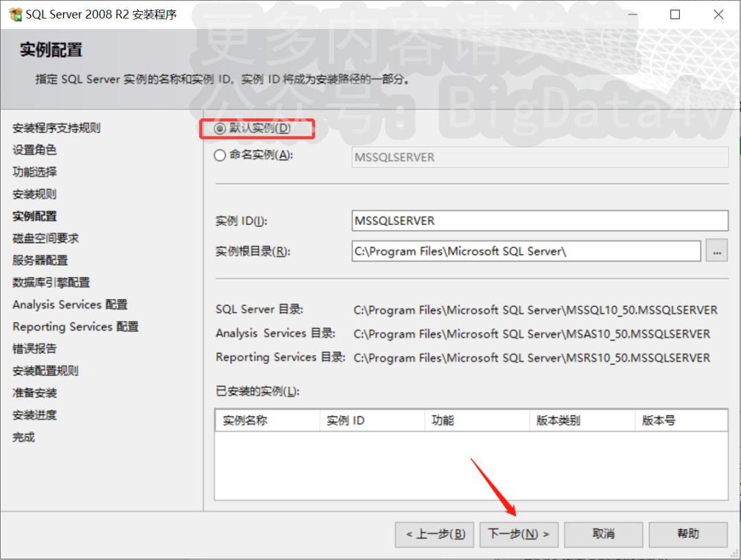The width and height of the screenshot is (741, 560).
Task: Select 设置角色 step in sidebar
Action: click(34, 150)
